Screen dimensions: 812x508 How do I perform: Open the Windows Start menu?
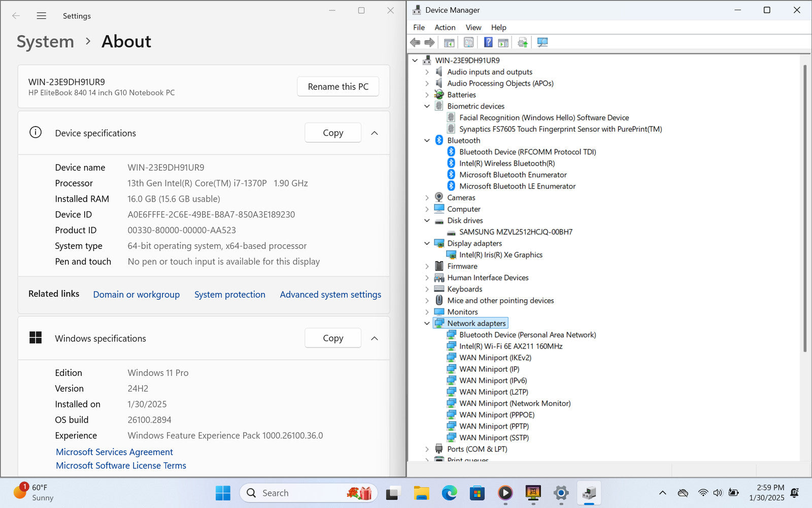point(223,493)
